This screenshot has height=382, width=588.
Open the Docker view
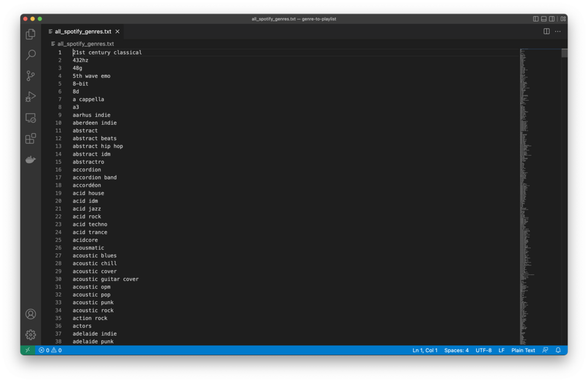[x=31, y=160]
